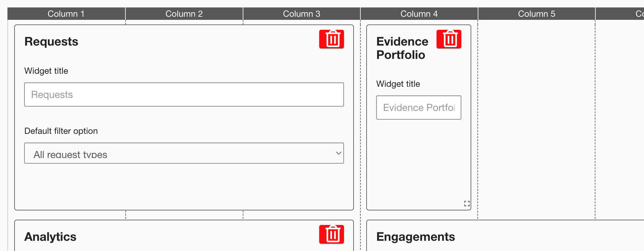Click the Evidence Portfolio widget heading
644x251 pixels.
point(402,48)
